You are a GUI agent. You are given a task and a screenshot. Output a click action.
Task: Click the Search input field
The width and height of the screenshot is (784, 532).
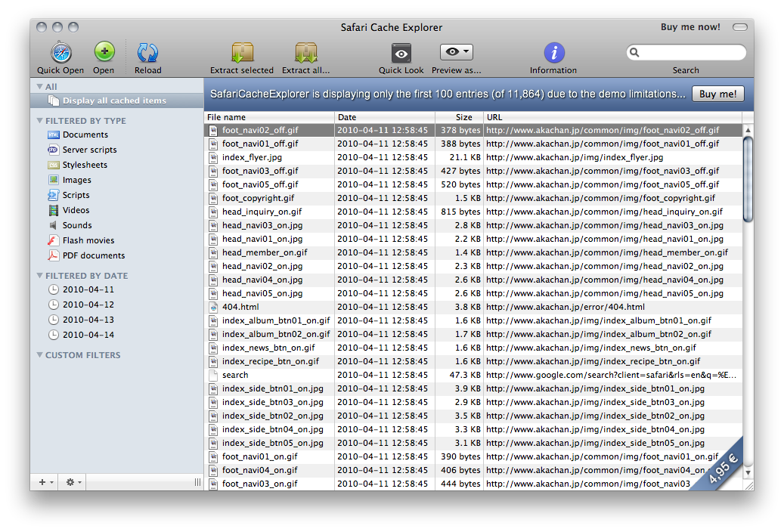686,52
